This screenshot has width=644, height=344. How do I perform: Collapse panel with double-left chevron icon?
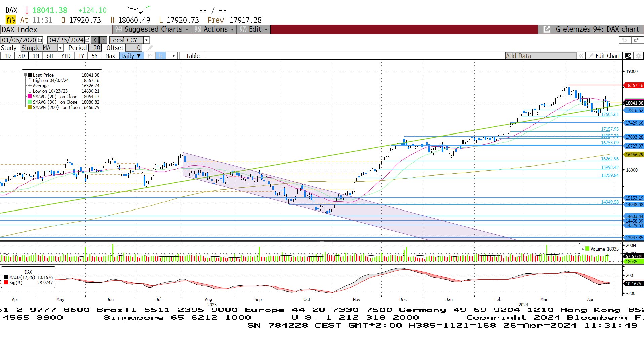(x=581, y=56)
